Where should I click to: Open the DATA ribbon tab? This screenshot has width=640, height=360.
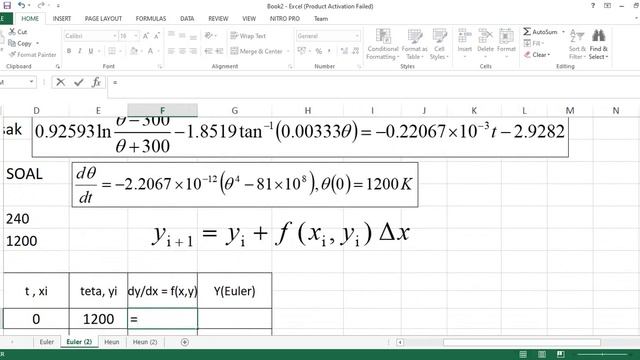(187, 19)
